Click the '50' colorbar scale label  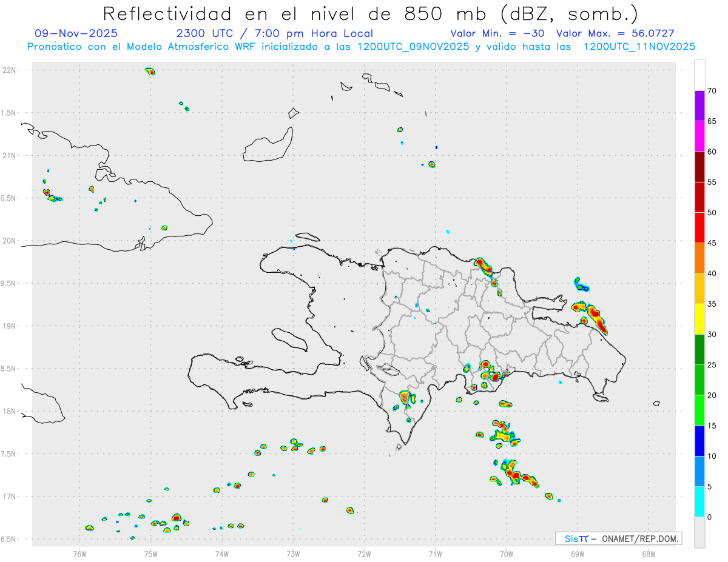[712, 213]
